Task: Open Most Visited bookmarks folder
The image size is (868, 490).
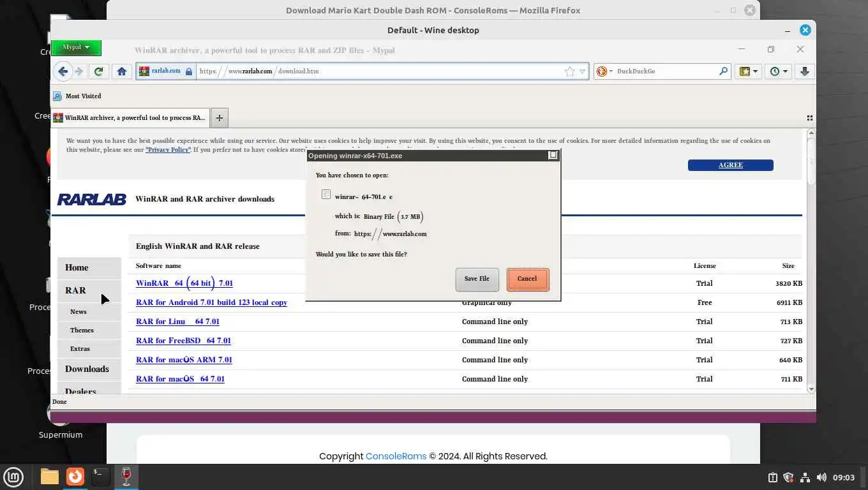Action: coord(77,96)
